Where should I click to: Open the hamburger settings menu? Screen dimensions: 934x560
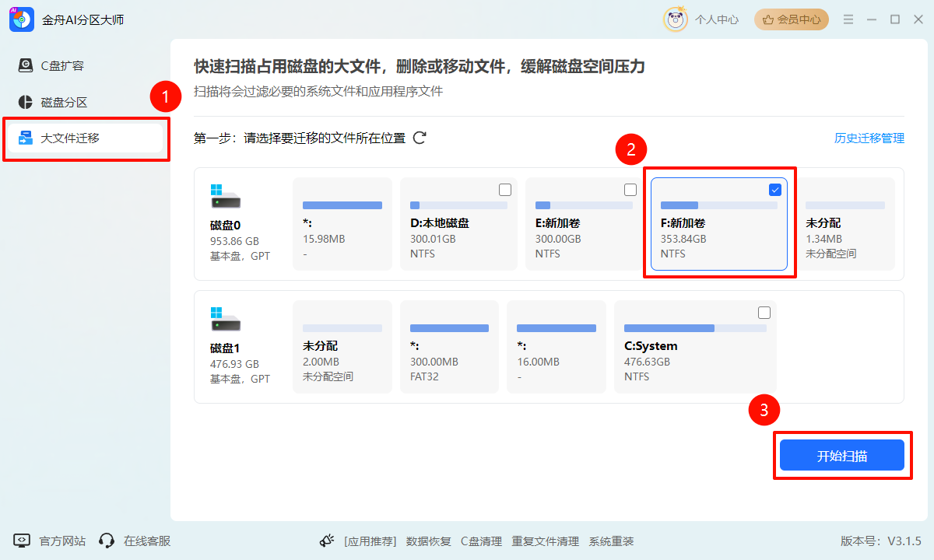click(848, 19)
